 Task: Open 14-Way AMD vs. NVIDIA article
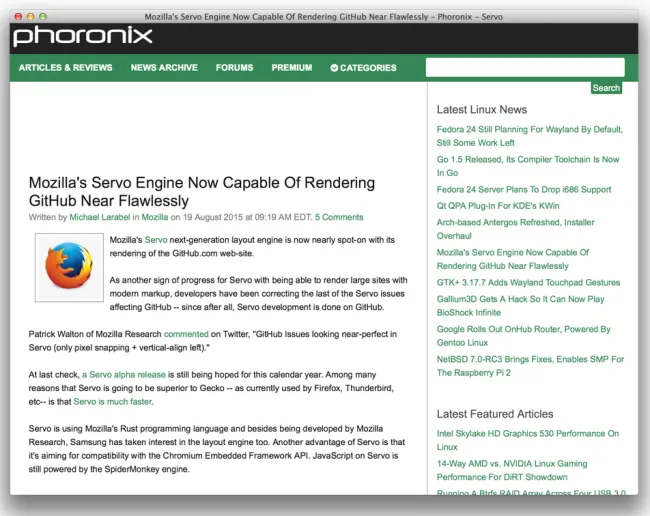point(512,470)
